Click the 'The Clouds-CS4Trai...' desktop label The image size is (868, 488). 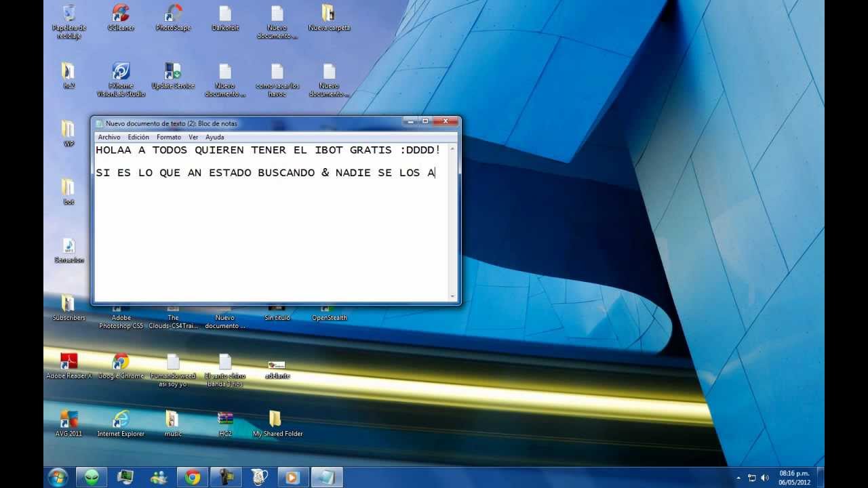click(x=173, y=322)
